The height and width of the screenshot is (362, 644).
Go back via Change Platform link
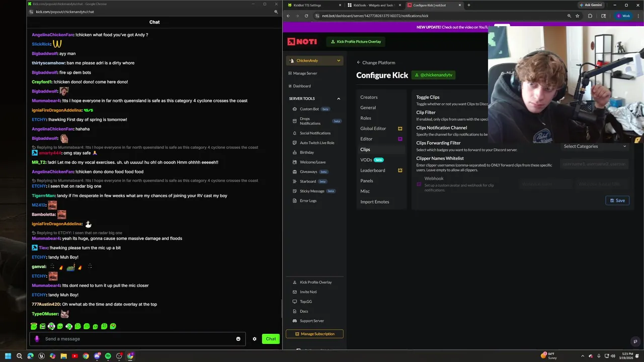point(376,63)
